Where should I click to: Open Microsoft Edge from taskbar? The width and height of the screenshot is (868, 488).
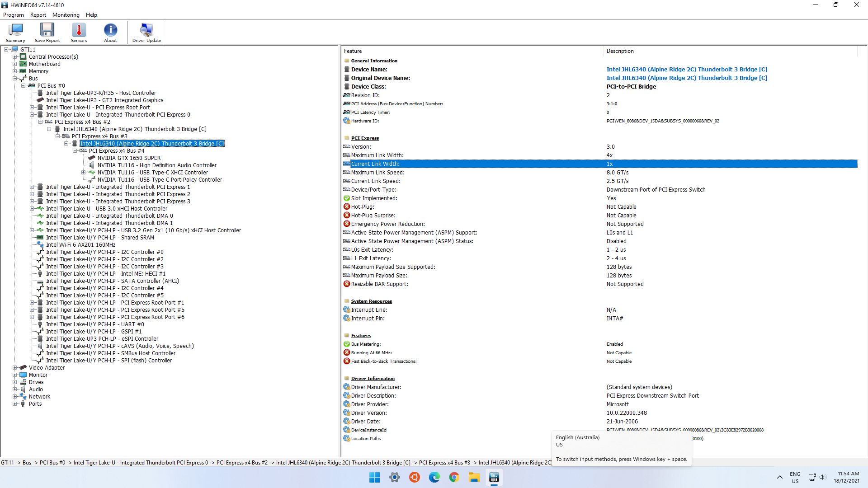click(x=434, y=477)
